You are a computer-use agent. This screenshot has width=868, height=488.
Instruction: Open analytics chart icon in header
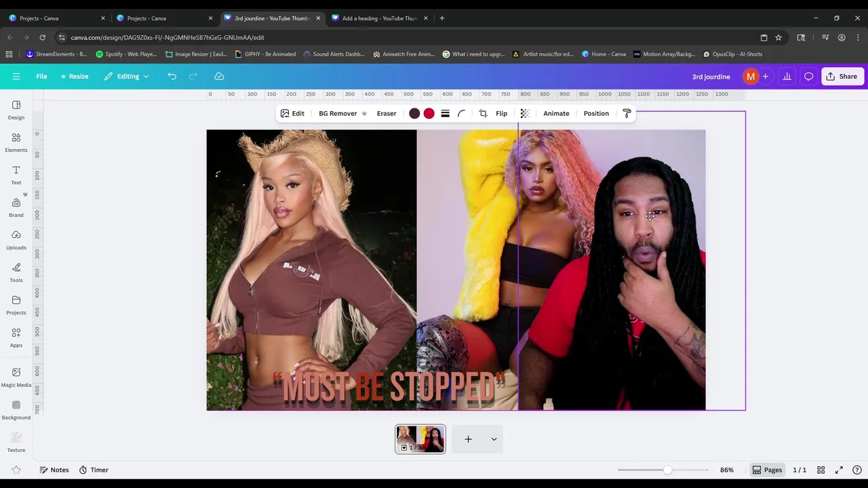coord(787,77)
